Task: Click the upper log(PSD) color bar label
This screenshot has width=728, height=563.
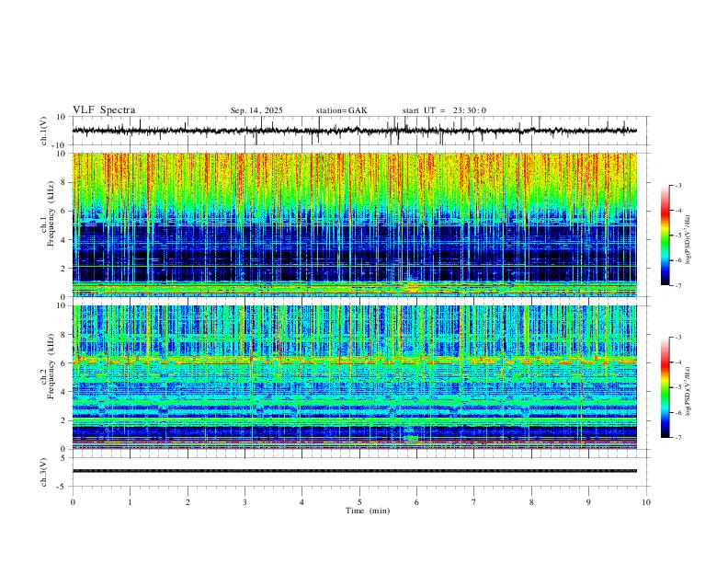Action: point(688,240)
